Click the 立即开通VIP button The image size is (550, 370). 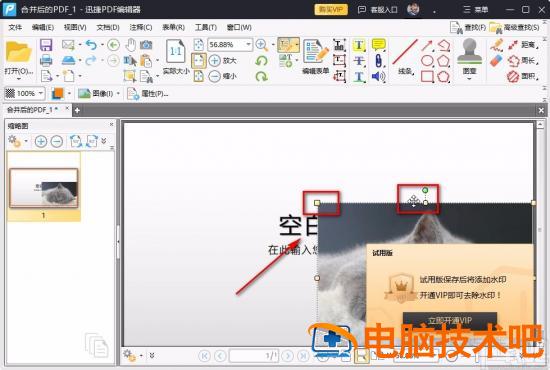(x=450, y=321)
